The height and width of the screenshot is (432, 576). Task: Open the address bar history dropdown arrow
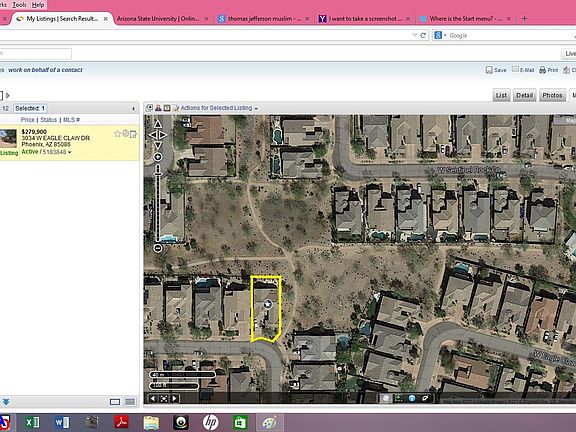415,35
